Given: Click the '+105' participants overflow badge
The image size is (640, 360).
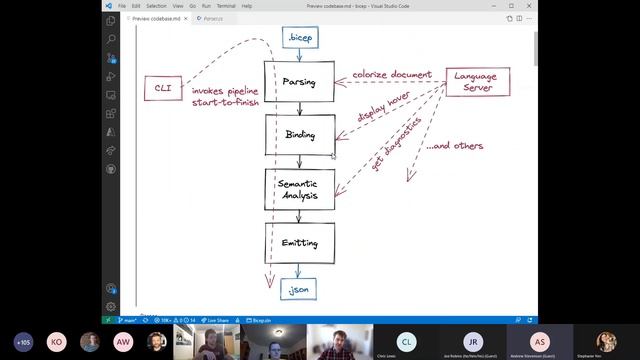Looking at the screenshot, I should (x=23, y=342).
